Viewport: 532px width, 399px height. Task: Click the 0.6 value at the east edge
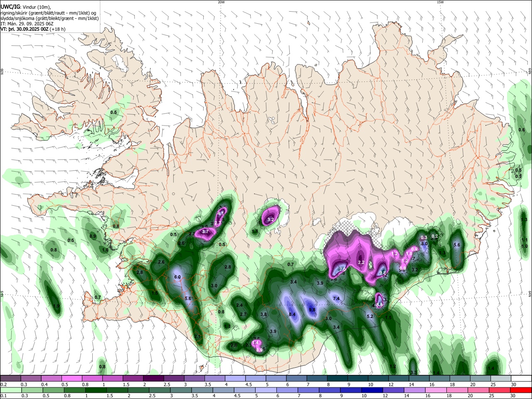pos(522,130)
